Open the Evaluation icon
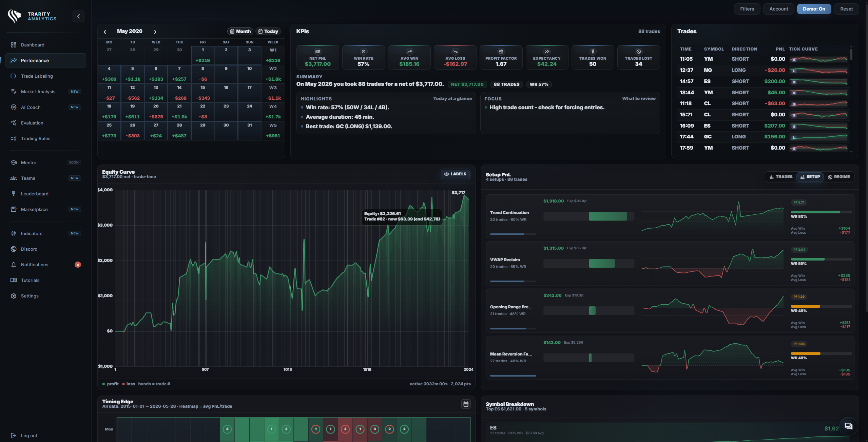The image size is (868, 442). pyautogui.click(x=14, y=123)
